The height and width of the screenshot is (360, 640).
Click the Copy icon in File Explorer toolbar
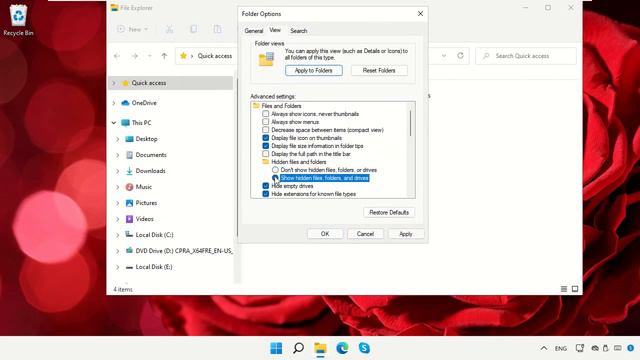click(x=193, y=29)
